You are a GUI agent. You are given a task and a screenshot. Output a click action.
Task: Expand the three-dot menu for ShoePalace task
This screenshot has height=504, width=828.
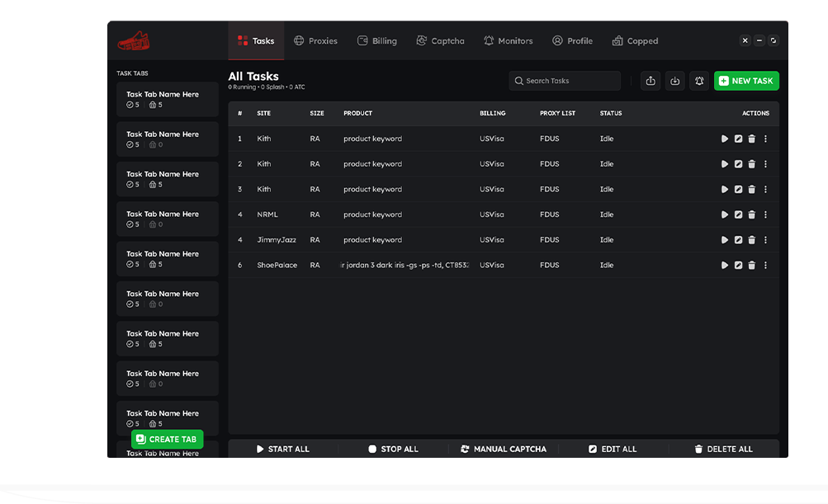(765, 266)
